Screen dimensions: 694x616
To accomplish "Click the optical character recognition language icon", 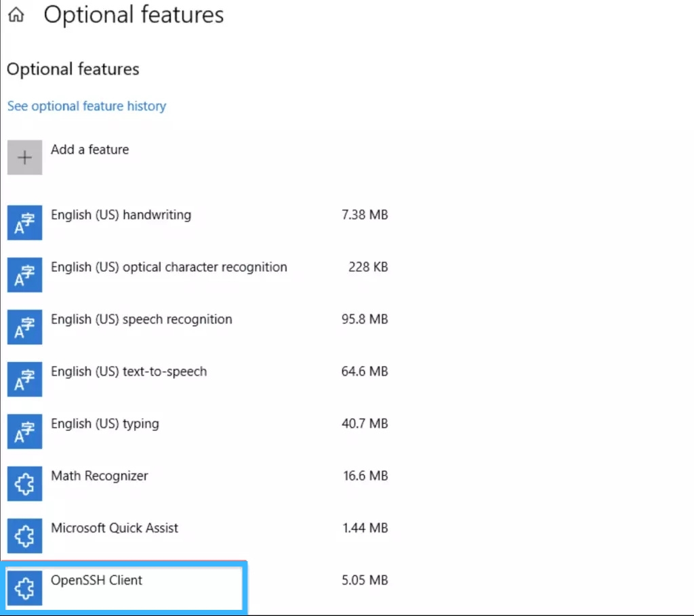I will (x=25, y=275).
